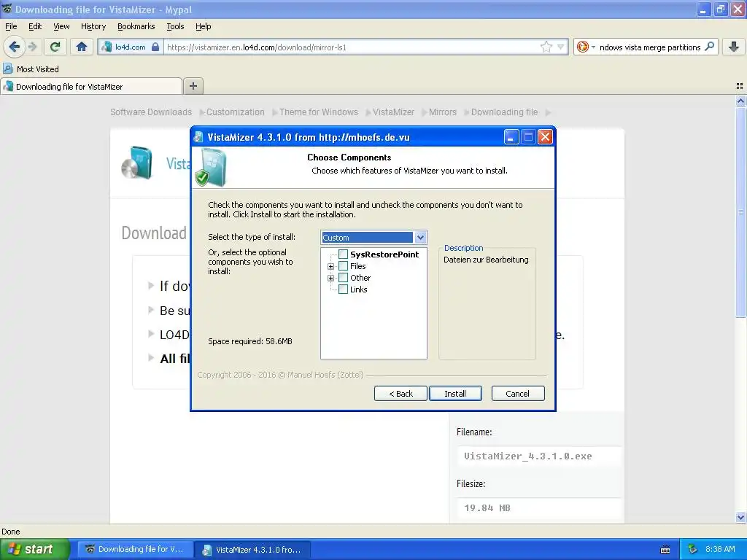
Task: Click the Space required: 58.6MB text
Action: click(x=250, y=341)
